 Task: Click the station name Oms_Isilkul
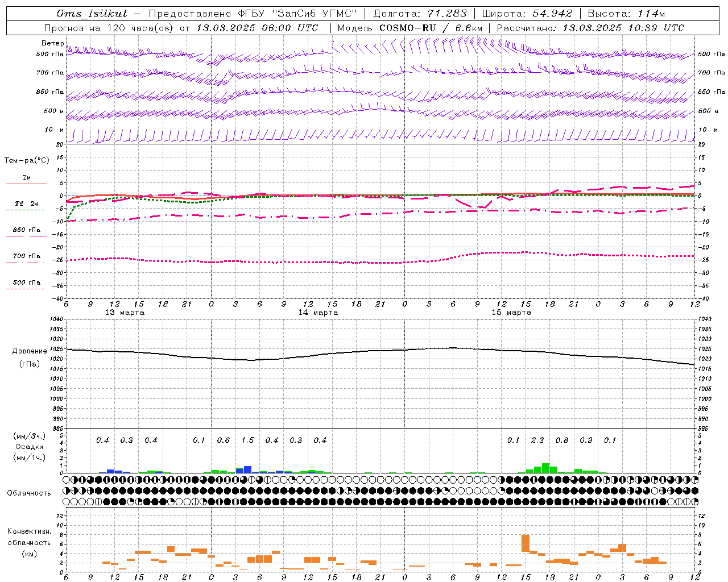92,14
